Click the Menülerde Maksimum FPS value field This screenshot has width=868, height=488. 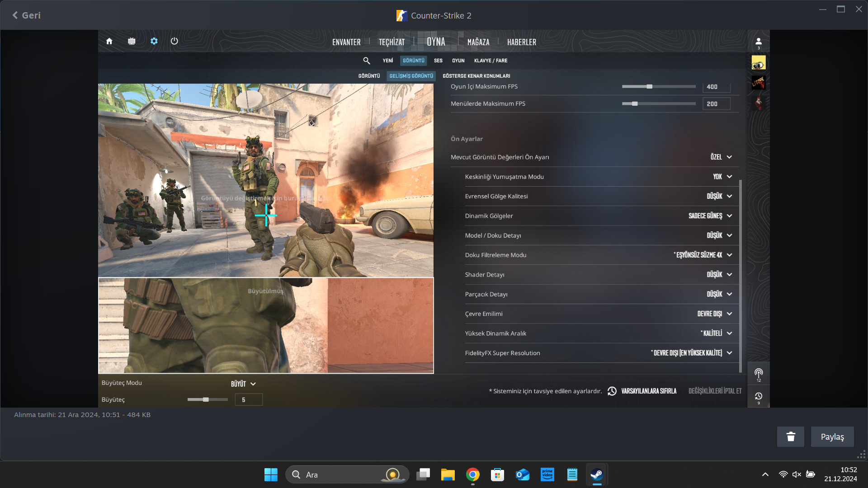click(716, 104)
